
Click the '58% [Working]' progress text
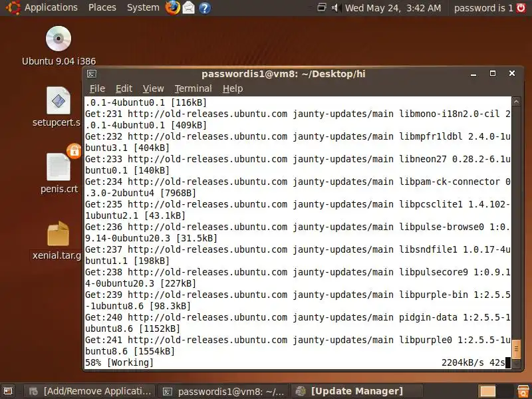[119, 362]
